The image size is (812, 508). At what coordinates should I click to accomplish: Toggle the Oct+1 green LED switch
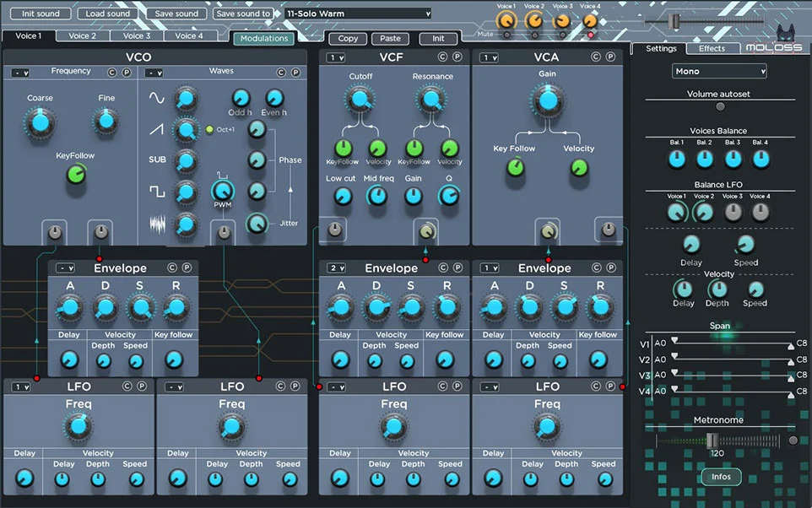coord(209,129)
